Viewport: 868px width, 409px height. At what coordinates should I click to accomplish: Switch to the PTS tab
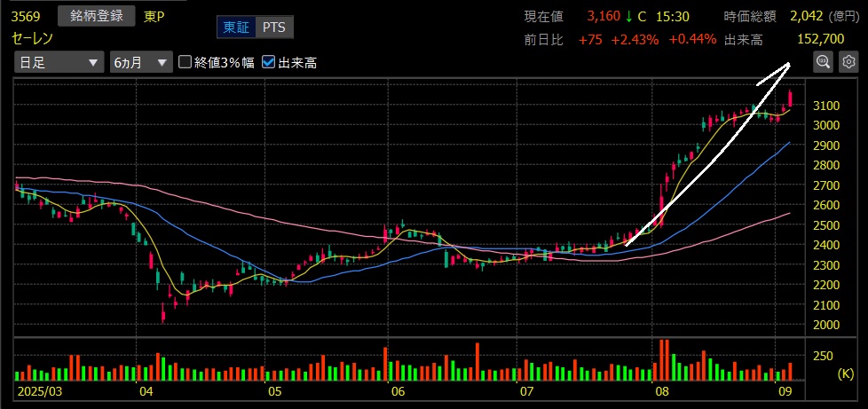coord(274,28)
